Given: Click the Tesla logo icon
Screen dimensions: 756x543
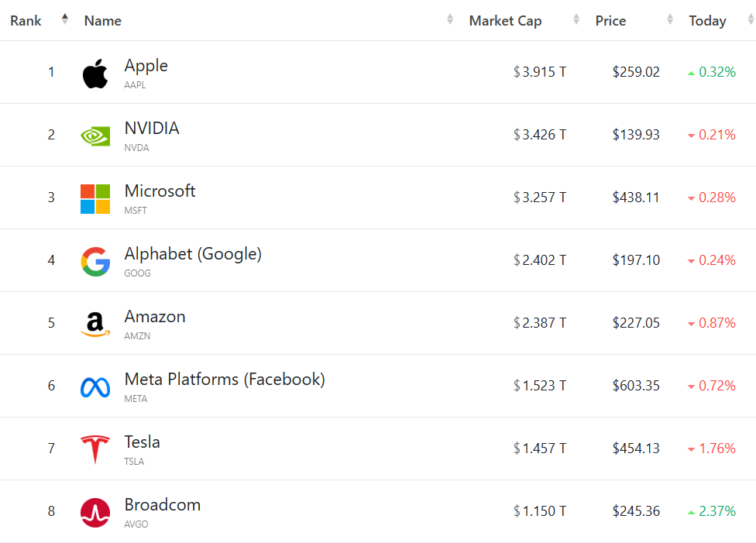Looking at the screenshot, I should [95, 449].
